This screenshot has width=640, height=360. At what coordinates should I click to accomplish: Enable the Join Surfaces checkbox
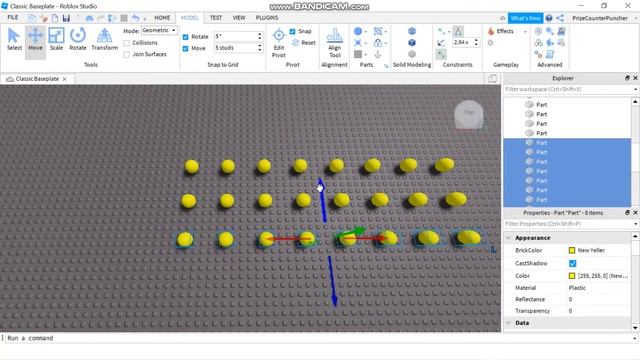coord(127,54)
